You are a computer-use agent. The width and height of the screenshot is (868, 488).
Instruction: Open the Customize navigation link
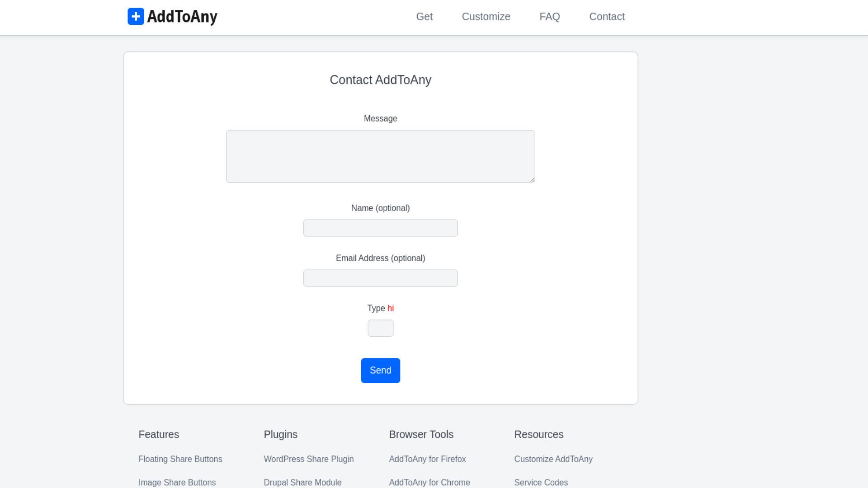tap(486, 17)
